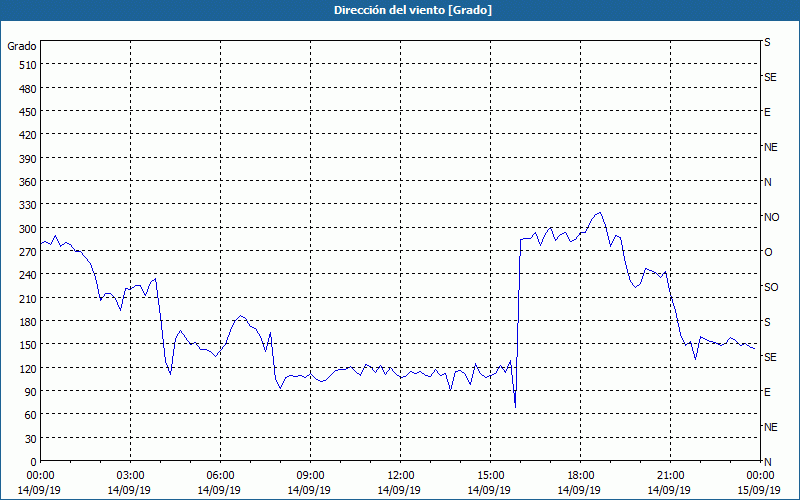
Task: Select the 120 value on the degree axis
Action: point(29,369)
